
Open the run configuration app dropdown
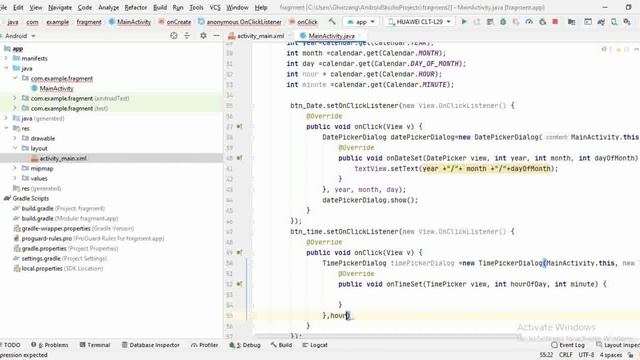pyautogui.click(x=361, y=22)
